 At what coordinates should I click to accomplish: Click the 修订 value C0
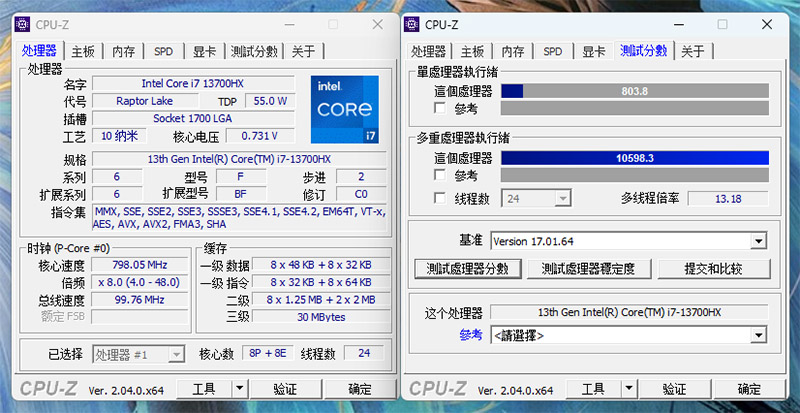[x=361, y=194]
